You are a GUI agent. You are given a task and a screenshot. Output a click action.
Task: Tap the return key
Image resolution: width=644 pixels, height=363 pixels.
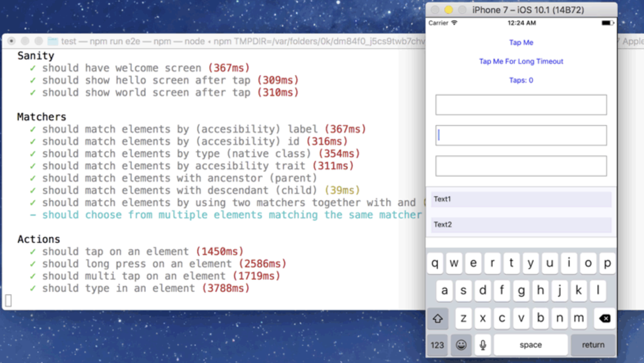tap(593, 345)
